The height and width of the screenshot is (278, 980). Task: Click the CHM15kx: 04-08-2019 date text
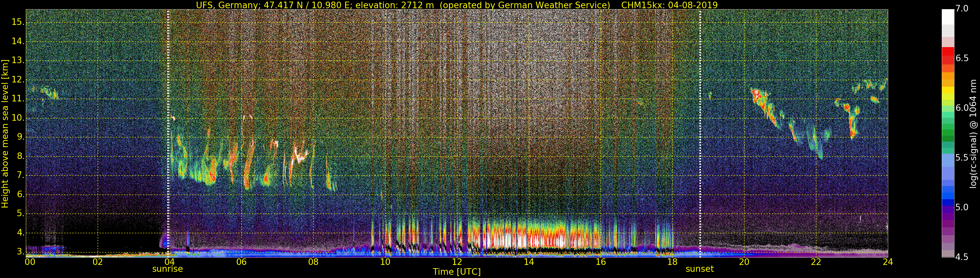pyautogui.click(x=669, y=5)
